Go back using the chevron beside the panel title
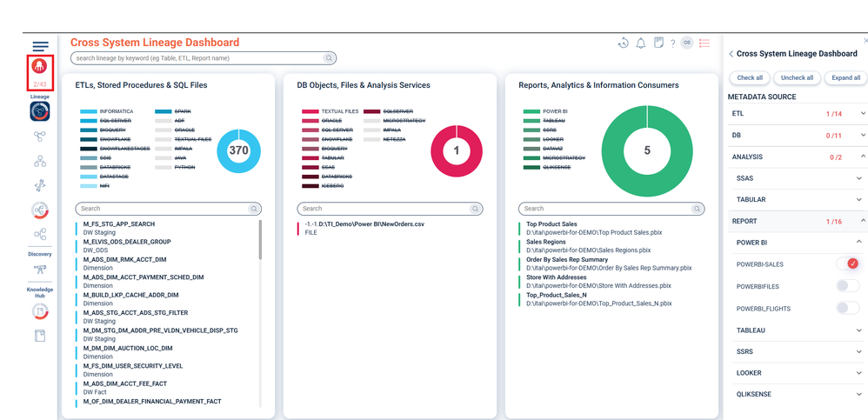 [x=731, y=54]
